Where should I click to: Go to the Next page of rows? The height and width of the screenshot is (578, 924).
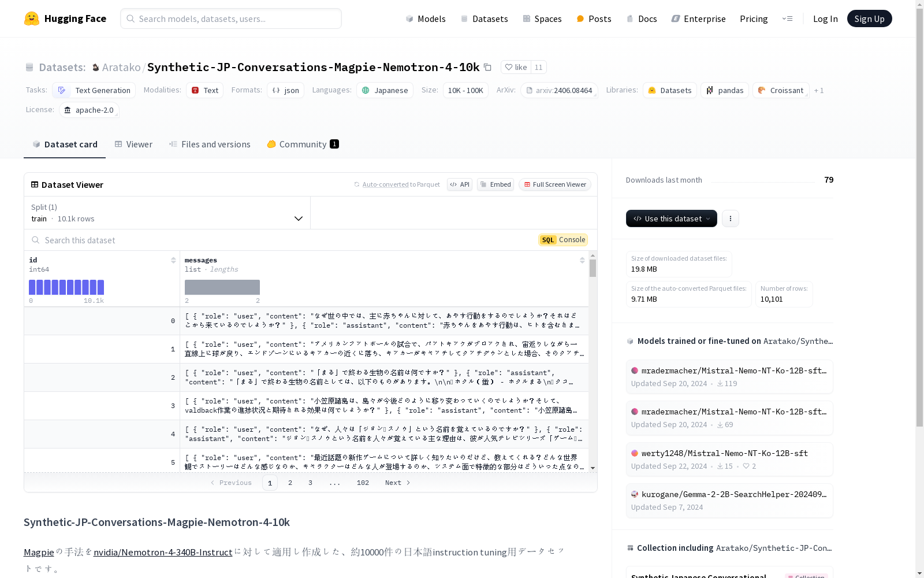[x=397, y=483]
